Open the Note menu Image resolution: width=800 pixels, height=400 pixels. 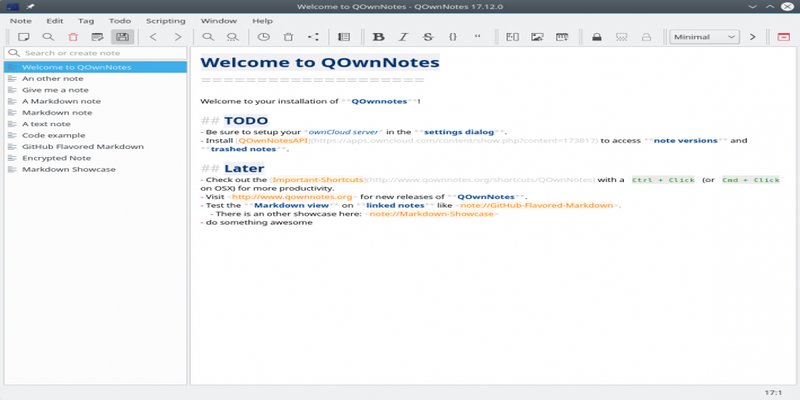20,21
